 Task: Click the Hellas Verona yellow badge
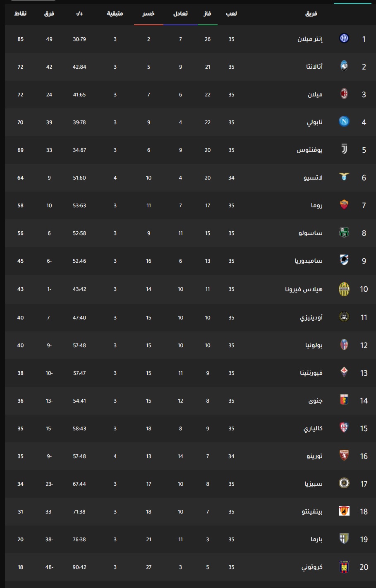tap(344, 289)
